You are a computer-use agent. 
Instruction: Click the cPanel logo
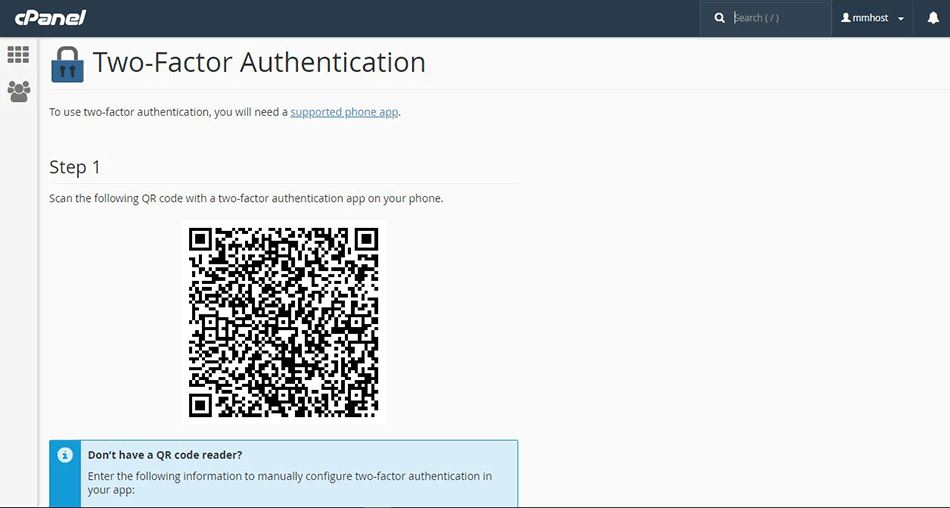(50, 18)
